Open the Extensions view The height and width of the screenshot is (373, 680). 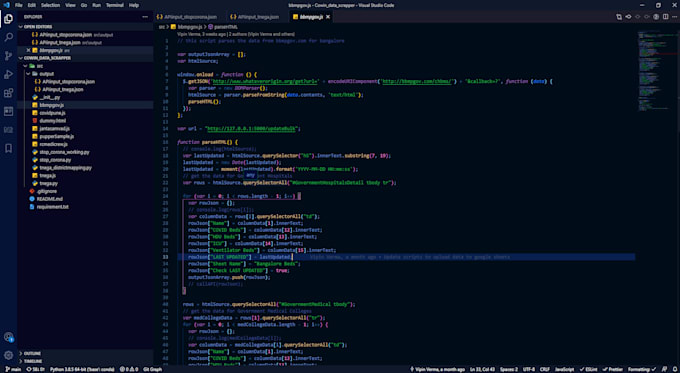click(x=8, y=93)
